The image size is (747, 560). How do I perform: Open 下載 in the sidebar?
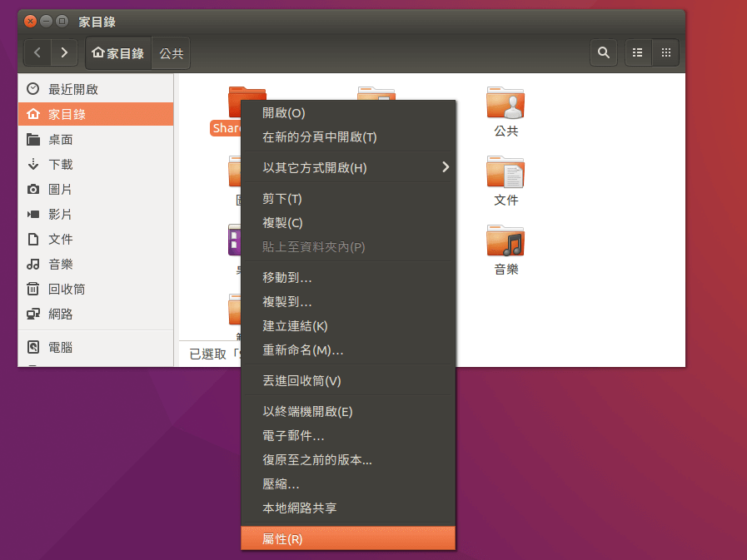60,164
